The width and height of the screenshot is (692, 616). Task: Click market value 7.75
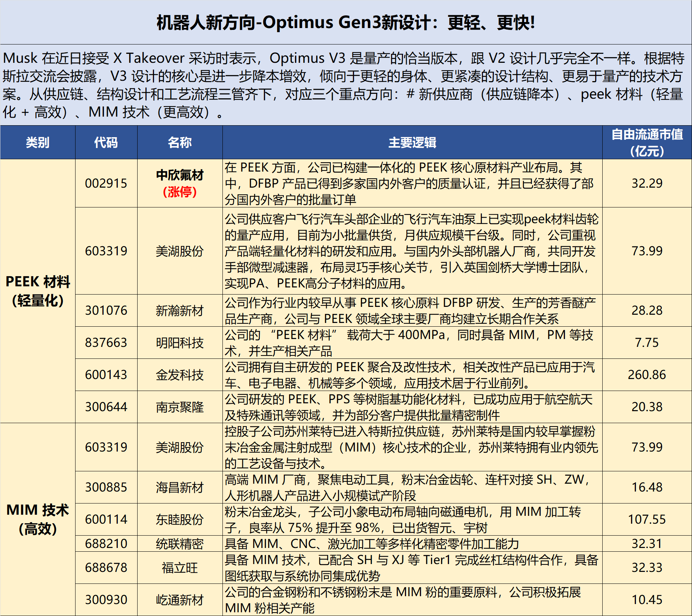tap(647, 343)
